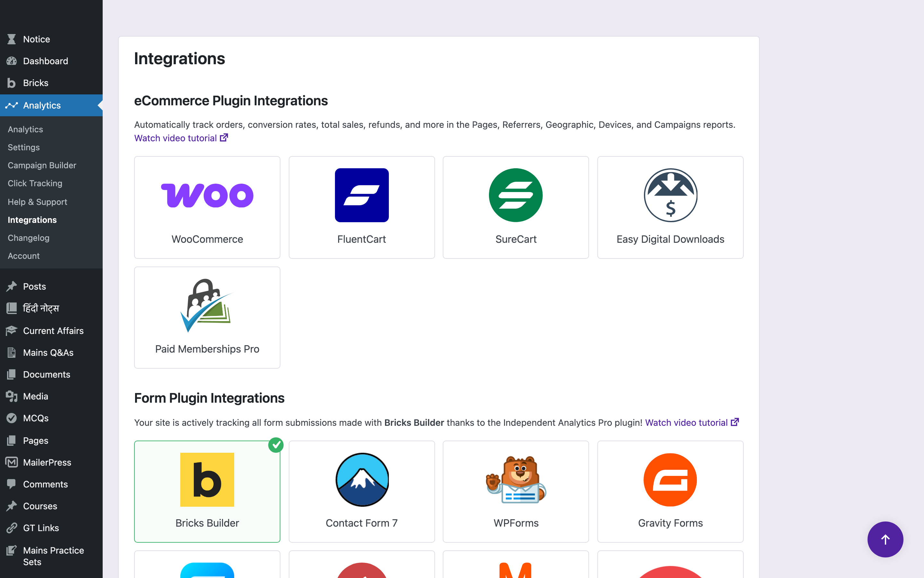
Task: Click the Analytics chart-line icon
Action: 12,105
